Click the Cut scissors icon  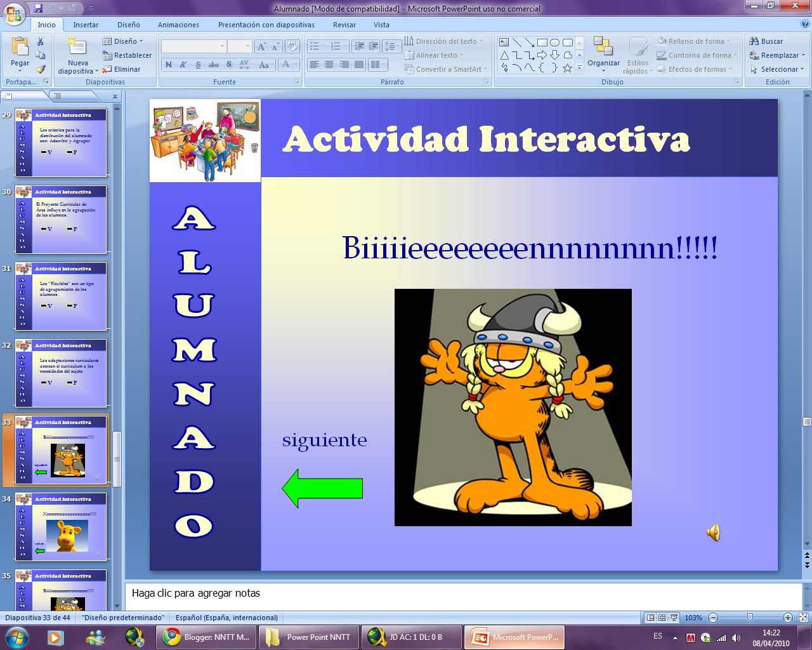tap(41, 41)
